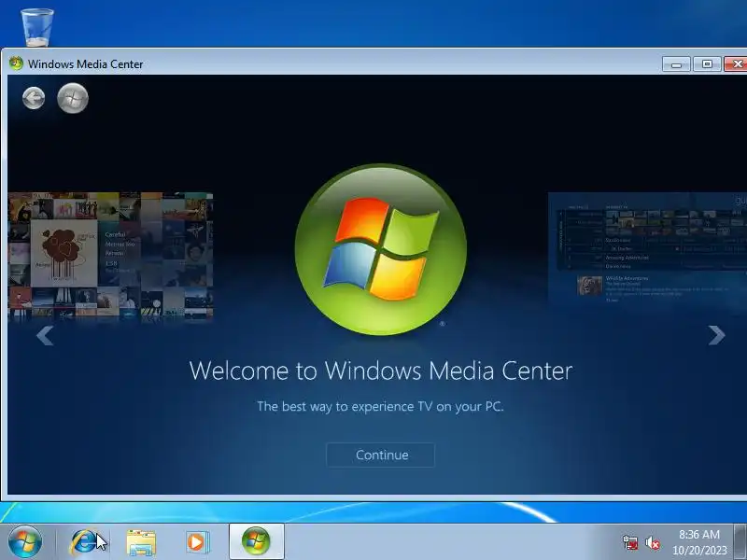Select Windows Media Center taskbar button

(x=256, y=541)
